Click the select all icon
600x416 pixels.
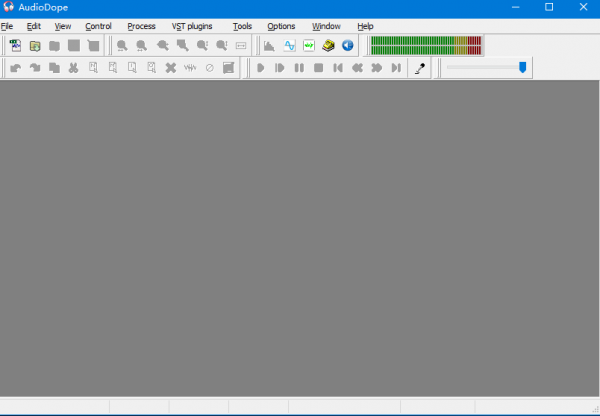[x=228, y=68]
